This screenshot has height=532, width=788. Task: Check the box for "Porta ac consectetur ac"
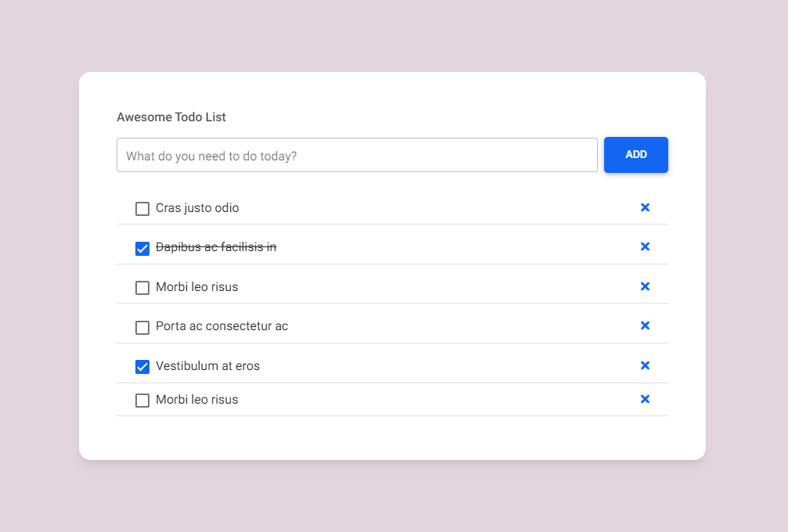pyautogui.click(x=142, y=327)
